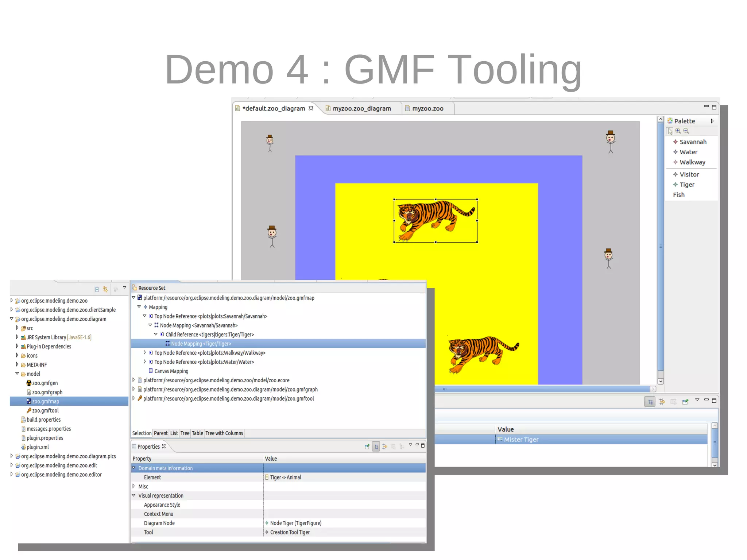Collapse org.eclipse.modeling.demo.zoo.diagram project
Viewport: 747px width, 560px height.
tap(11, 319)
